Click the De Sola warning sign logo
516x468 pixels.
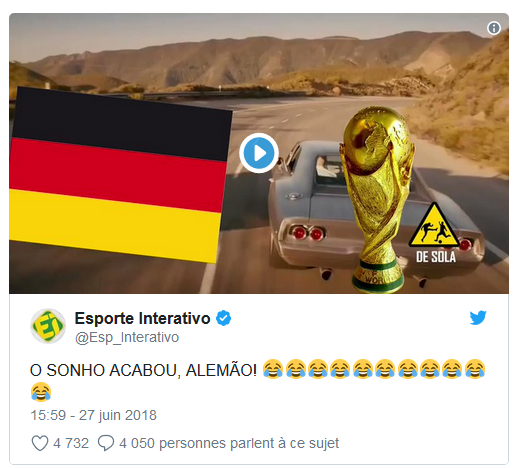click(x=436, y=225)
